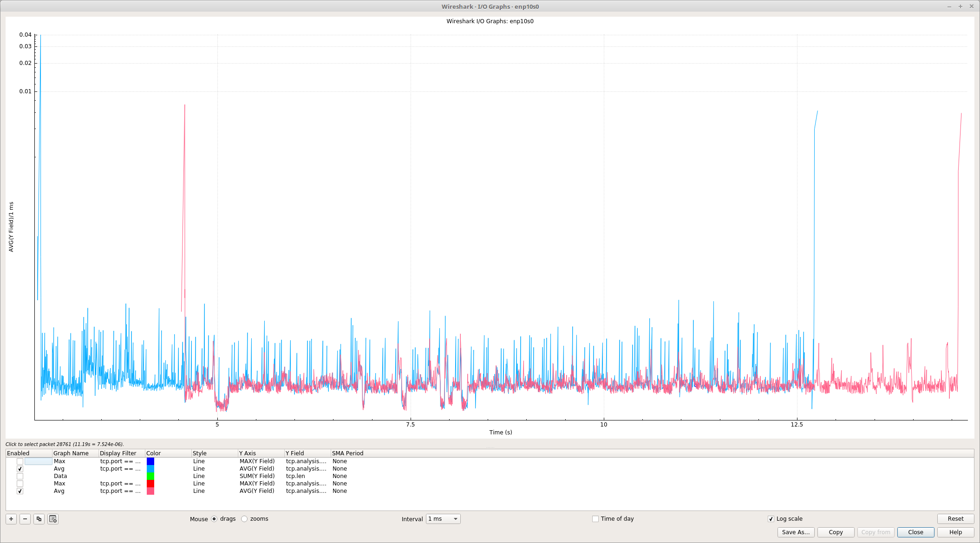Pick the dark blue color swatch
Viewport: 980px width, 543px height.
(150, 461)
